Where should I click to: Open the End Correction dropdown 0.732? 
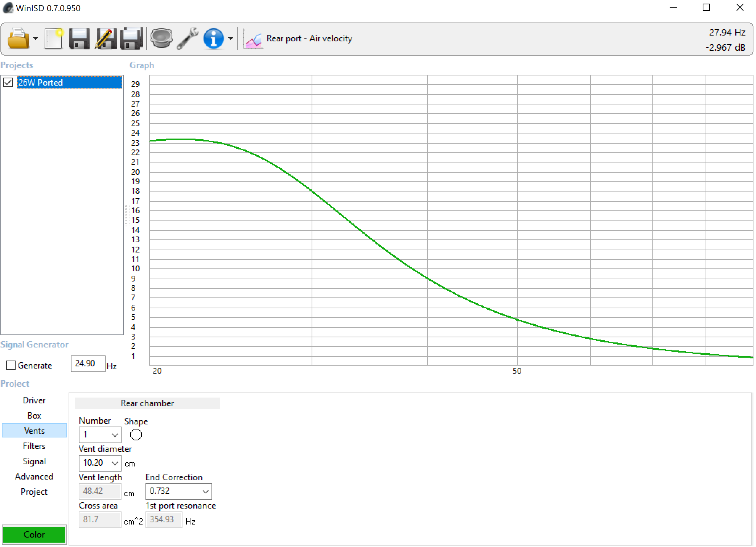178,491
